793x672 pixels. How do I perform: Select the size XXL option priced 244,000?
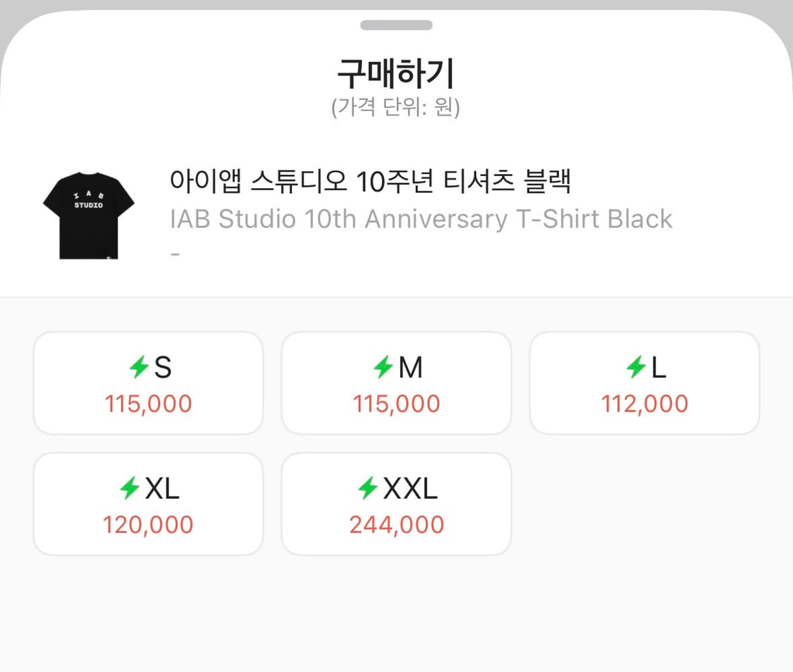click(396, 503)
